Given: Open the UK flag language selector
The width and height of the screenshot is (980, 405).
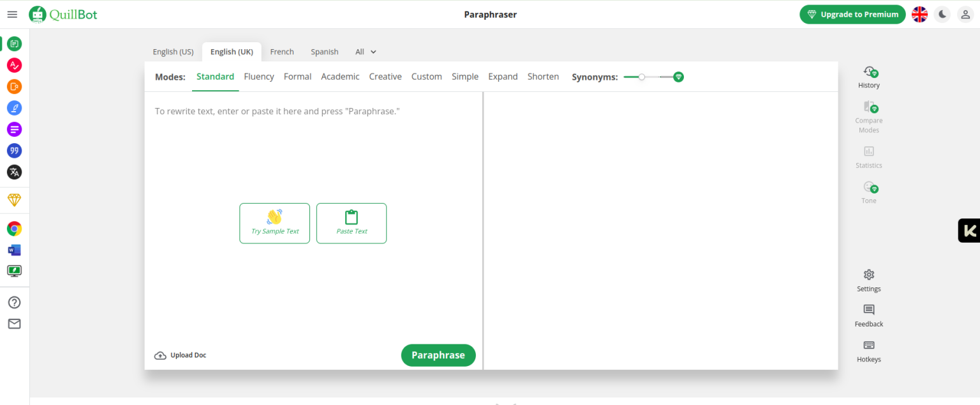Looking at the screenshot, I should [919, 15].
